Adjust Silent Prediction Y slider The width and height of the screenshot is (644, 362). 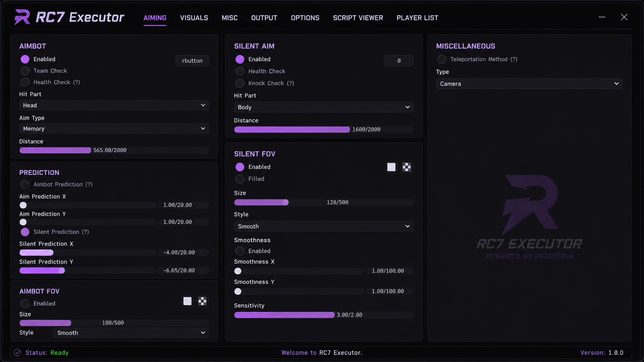coord(88,270)
